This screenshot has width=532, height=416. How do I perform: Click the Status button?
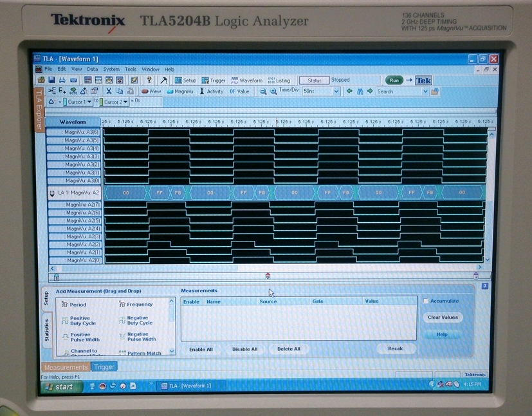pos(314,80)
